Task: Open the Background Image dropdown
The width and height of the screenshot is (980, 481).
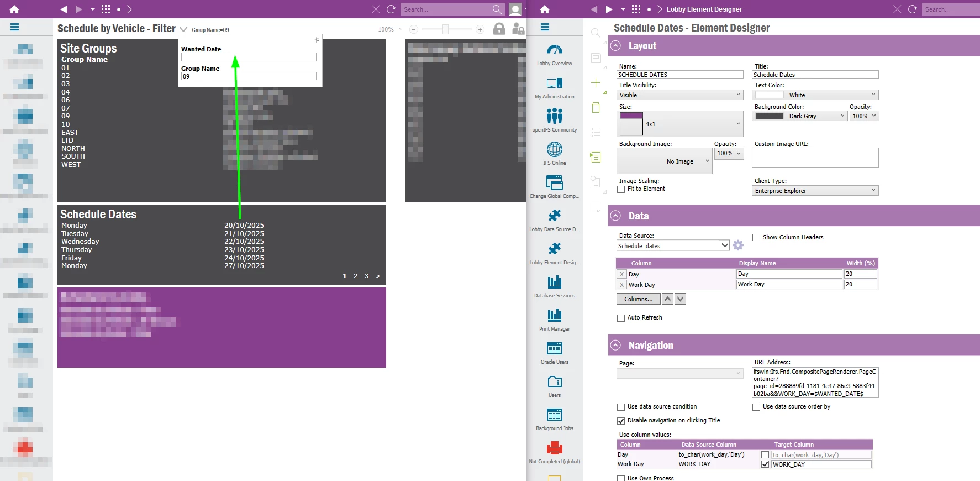Action: point(665,161)
